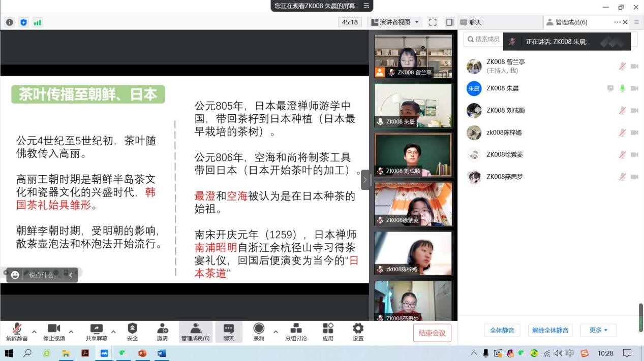644x361 pixels.
Task: Select the 管理成员(6) tab
Action: pos(571,22)
